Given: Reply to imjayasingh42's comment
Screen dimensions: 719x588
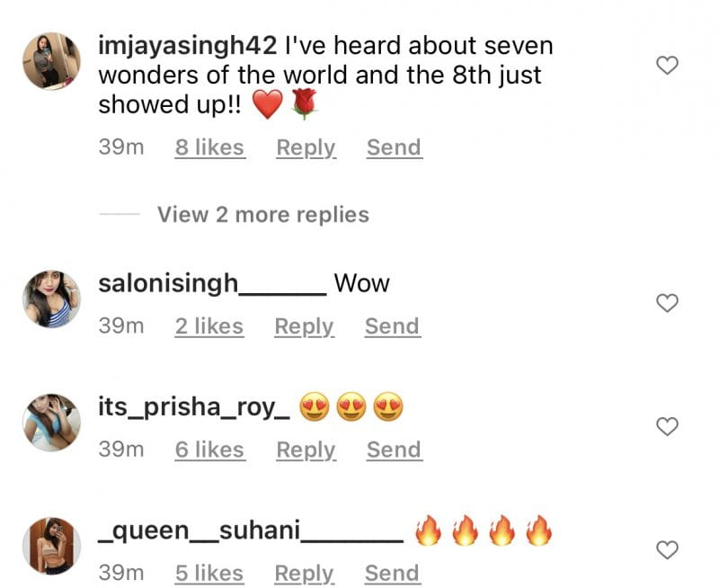Looking at the screenshot, I should click(306, 148).
